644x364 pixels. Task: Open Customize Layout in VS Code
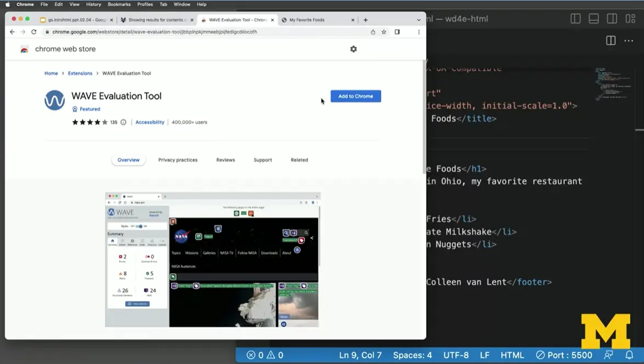pos(630,18)
